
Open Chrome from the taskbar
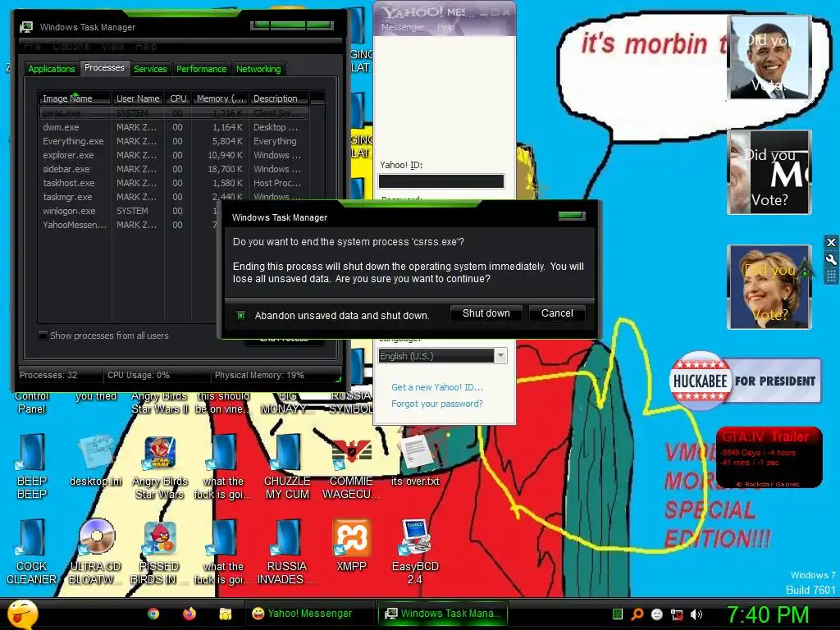coord(153,614)
